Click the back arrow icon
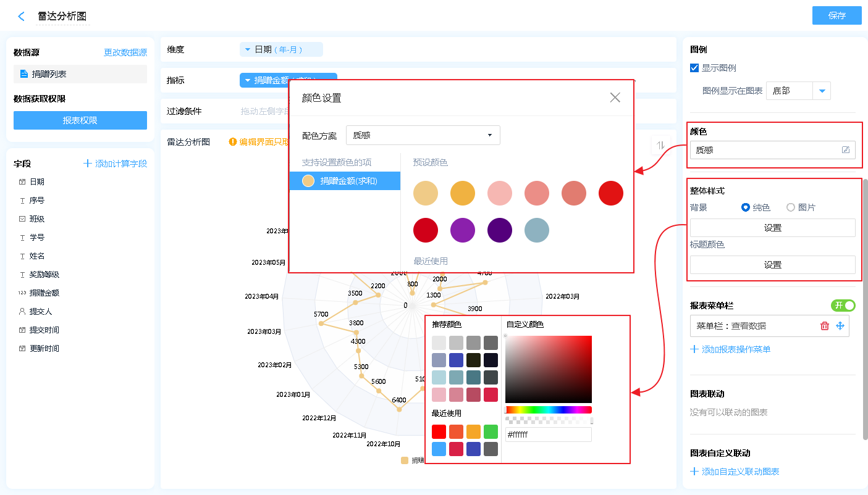The image size is (868, 495). point(21,17)
